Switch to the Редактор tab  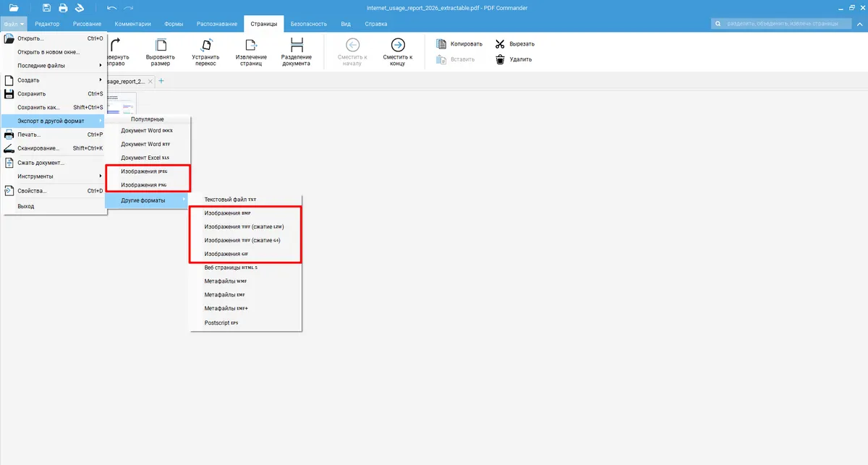point(47,24)
